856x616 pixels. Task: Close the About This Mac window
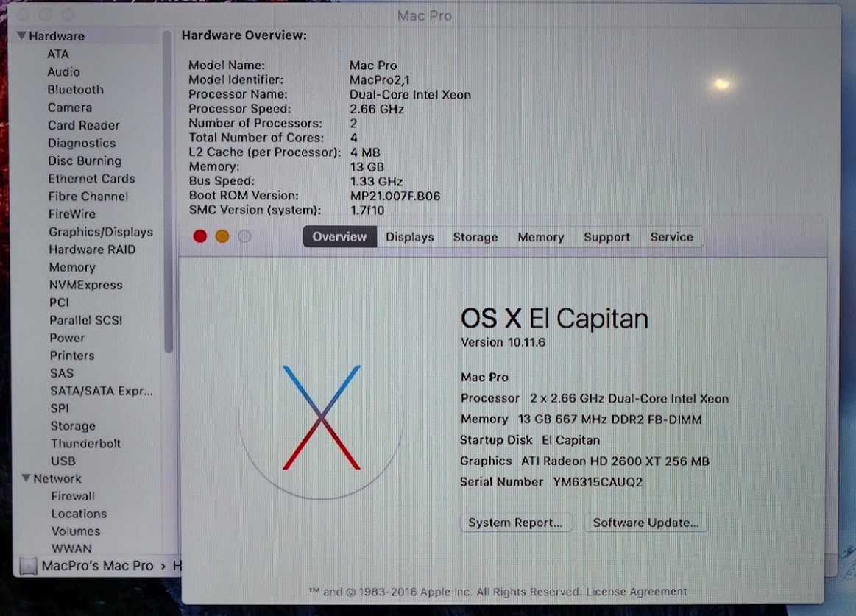click(199, 236)
